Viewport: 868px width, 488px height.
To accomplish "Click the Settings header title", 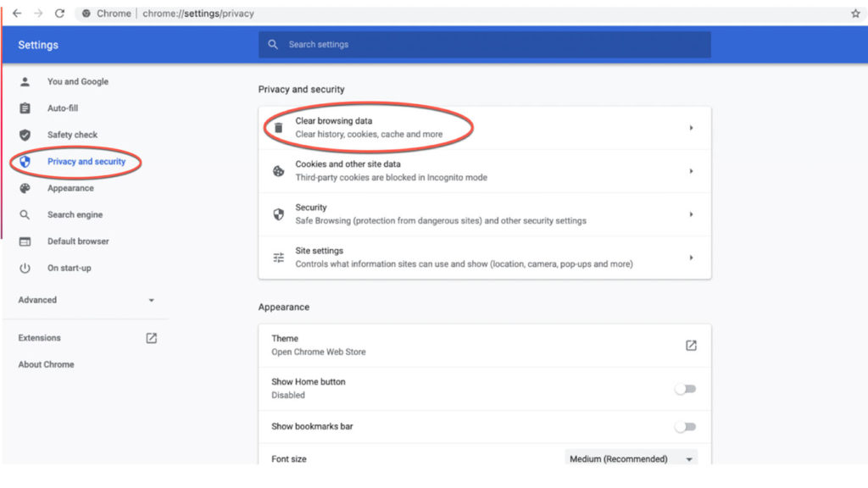I will pyautogui.click(x=37, y=45).
